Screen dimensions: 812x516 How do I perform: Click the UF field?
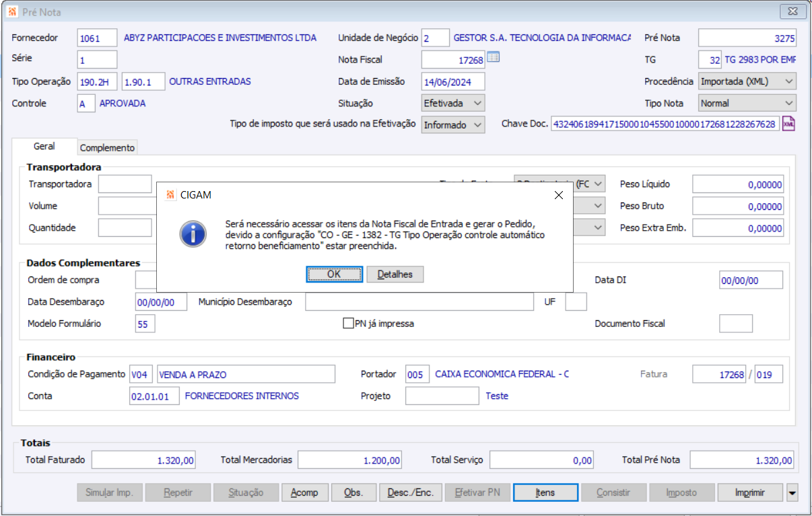coord(576,301)
